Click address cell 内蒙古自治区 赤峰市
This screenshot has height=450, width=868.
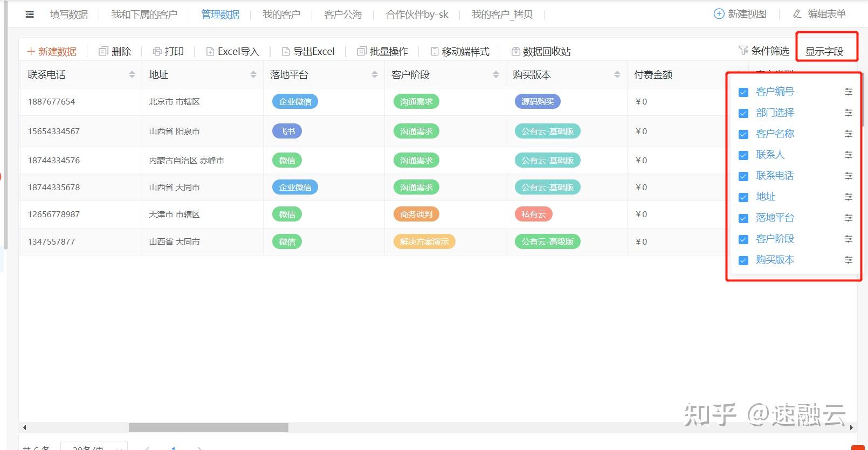coord(187,160)
